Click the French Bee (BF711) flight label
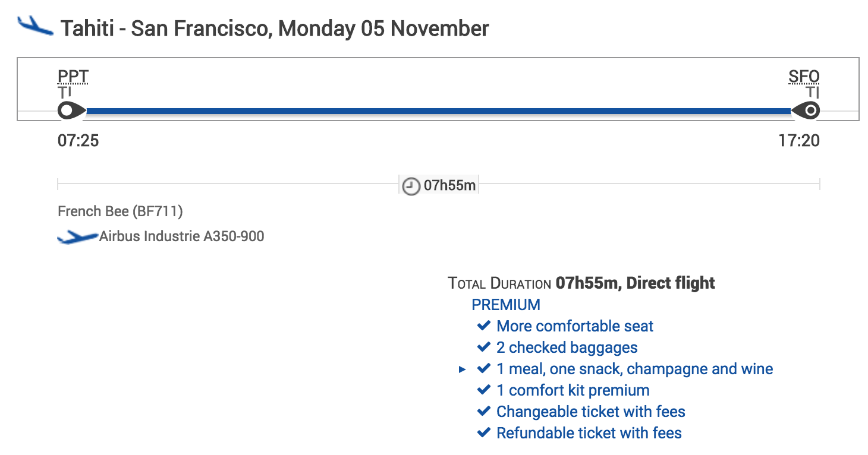The image size is (868, 455). [120, 211]
